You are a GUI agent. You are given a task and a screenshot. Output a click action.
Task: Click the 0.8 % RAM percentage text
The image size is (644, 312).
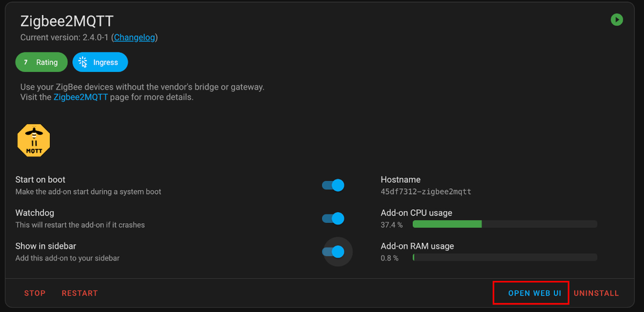390,258
